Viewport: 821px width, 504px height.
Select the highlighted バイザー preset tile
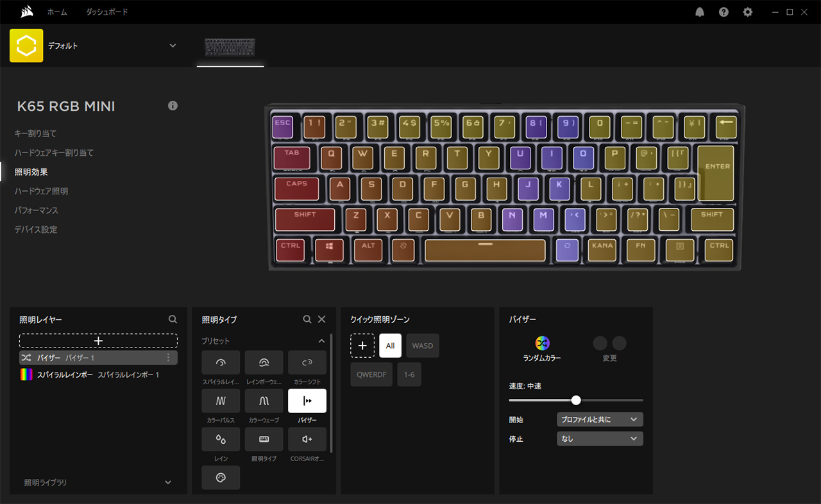coord(307,401)
